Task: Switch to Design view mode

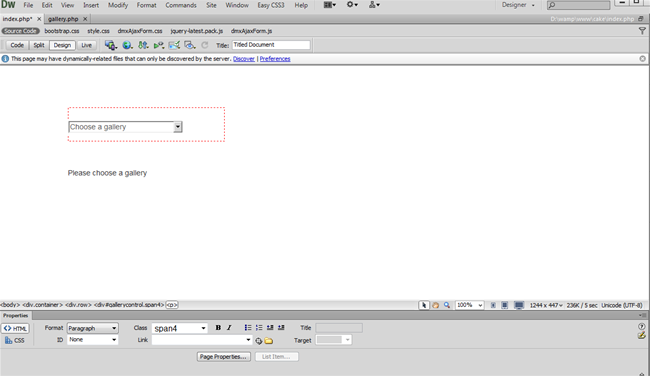Action: click(62, 45)
